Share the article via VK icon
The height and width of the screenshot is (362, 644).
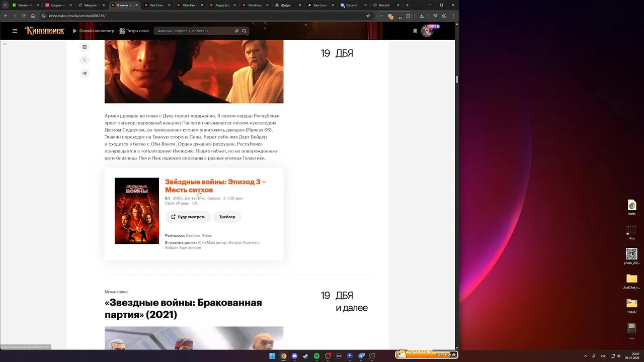click(85, 47)
